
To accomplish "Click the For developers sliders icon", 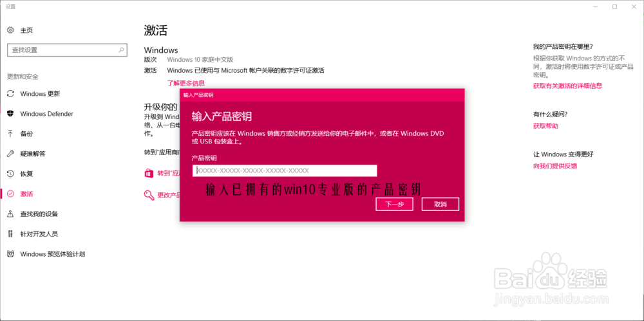I will (11, 234).
